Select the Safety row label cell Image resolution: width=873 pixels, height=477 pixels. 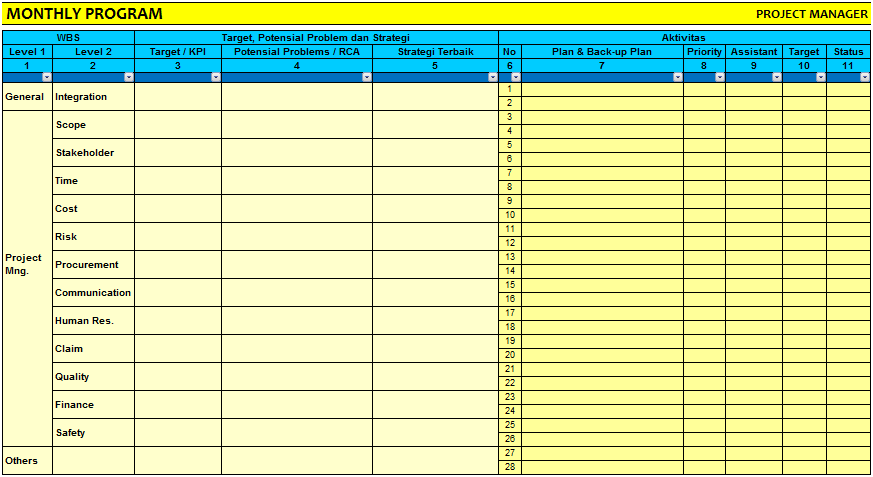[x=93, y=433]
